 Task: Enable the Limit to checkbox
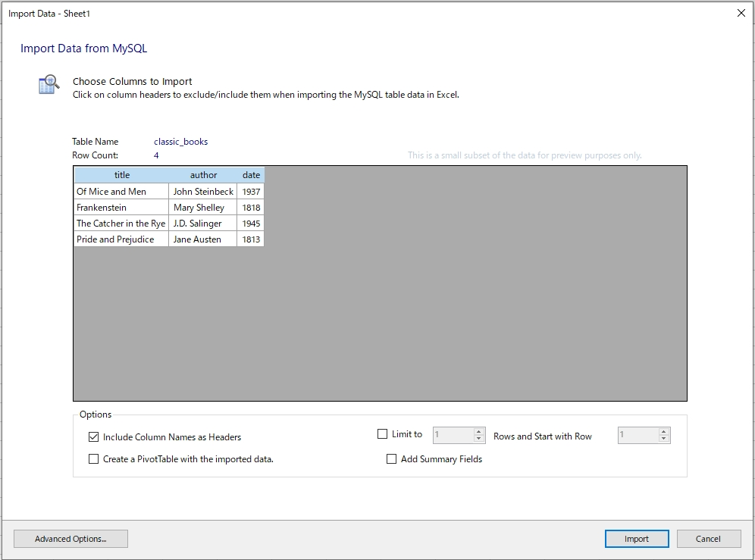point(382,434)
